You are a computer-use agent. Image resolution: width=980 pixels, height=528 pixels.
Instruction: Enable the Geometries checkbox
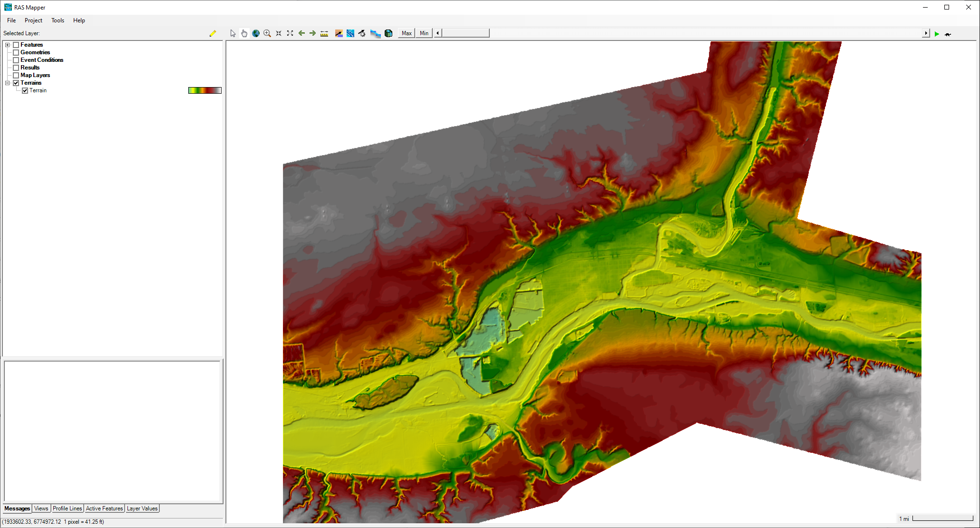[16, 52]
